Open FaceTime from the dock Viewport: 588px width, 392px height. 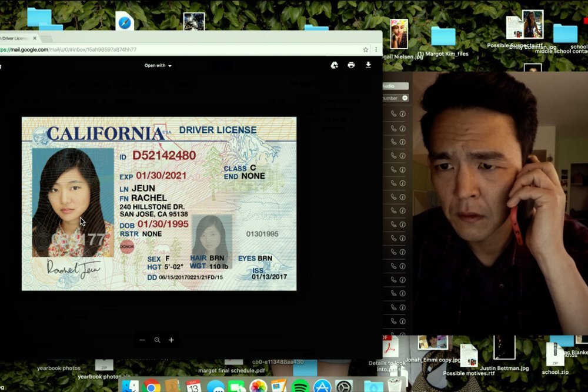point(236,386)
